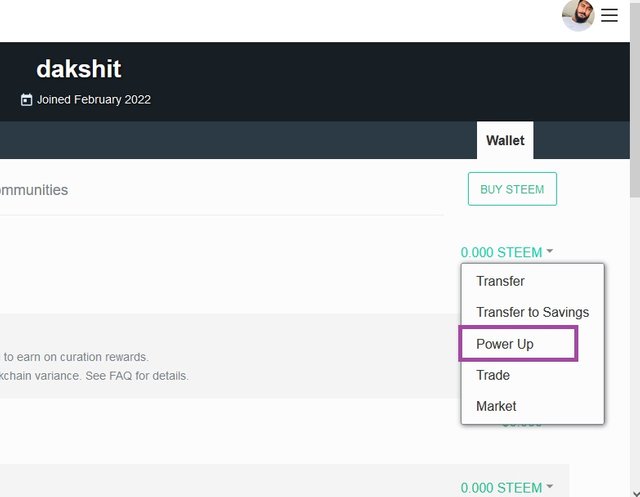Click the user profile avatar
Screen dimensions: 640x497
coord(578,16)
